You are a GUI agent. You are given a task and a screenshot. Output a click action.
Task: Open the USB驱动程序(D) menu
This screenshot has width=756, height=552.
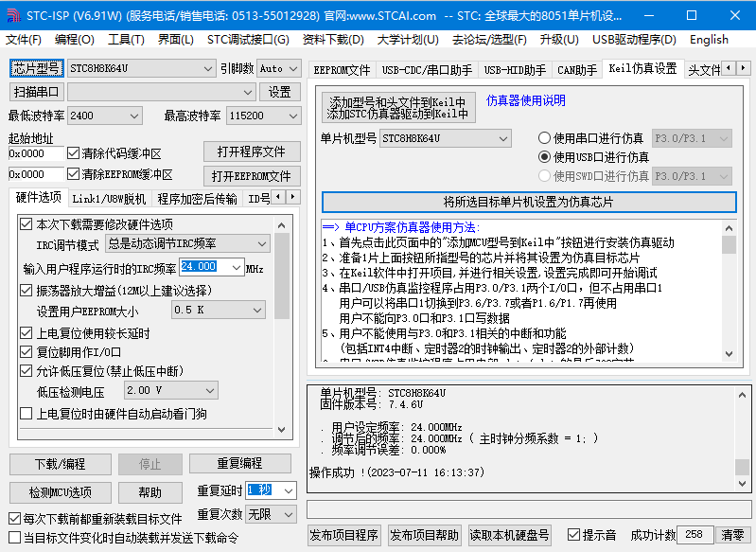[634, 40]
